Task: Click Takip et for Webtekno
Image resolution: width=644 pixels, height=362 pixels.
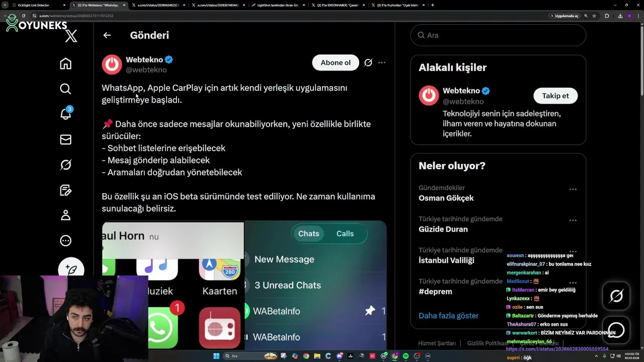Action: point(555,96)
